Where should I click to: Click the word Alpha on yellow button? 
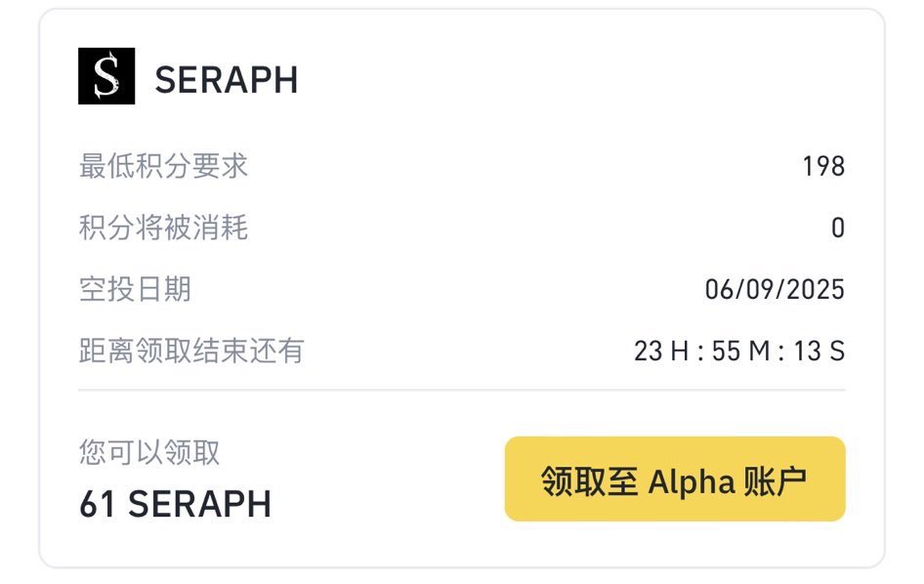[x=692, y=482]
